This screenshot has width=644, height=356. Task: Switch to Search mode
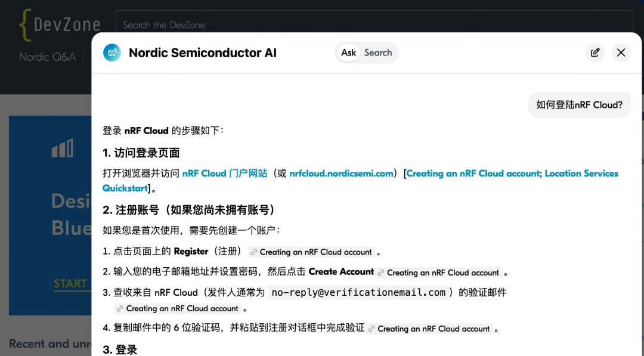point(378,52)
